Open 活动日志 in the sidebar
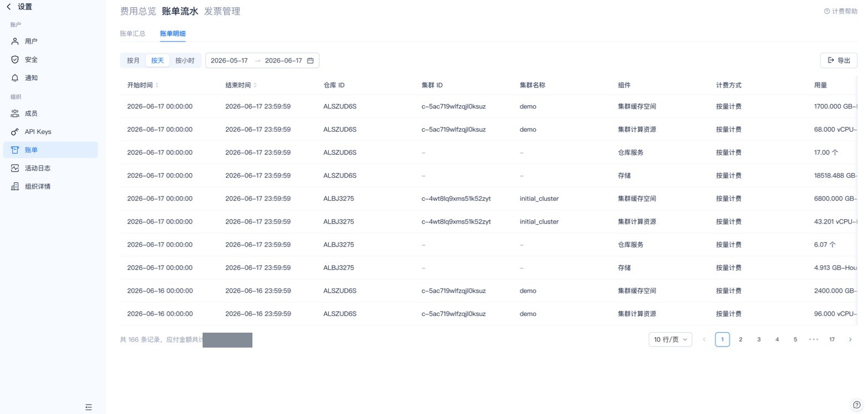The image size is (868, 414). [x=50, y=168]
